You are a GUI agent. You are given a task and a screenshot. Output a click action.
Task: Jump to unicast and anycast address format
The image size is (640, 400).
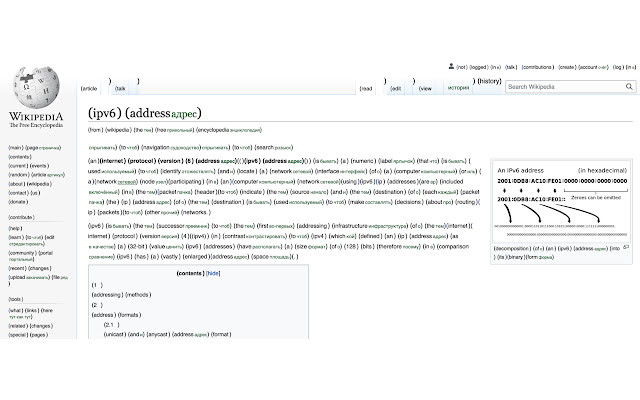pos(167,334)
